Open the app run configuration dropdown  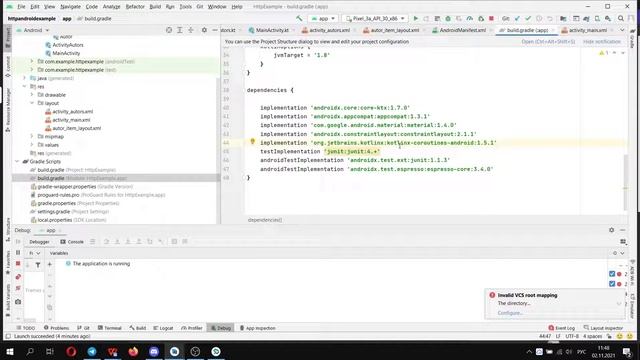point(322,18)
